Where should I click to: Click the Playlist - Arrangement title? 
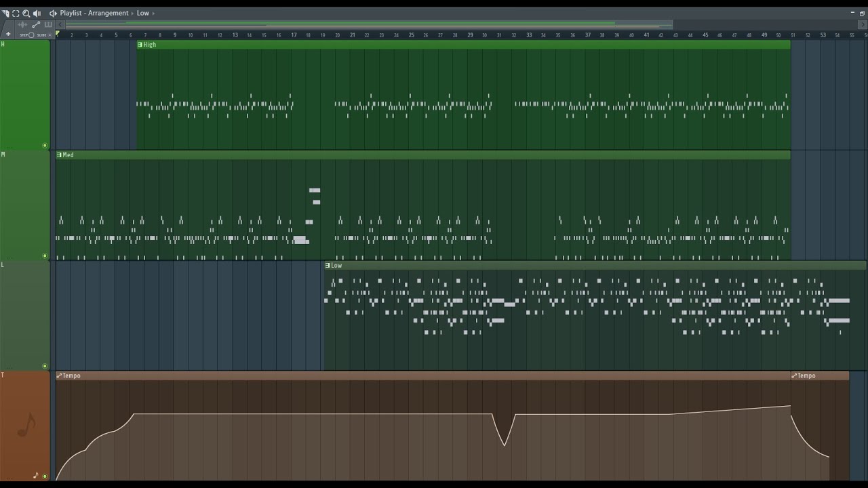(x=94, y=13)
